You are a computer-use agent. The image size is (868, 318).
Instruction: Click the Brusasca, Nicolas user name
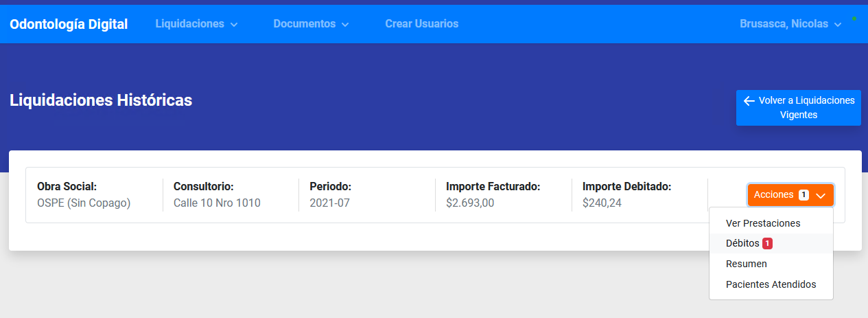pos(784,23)
